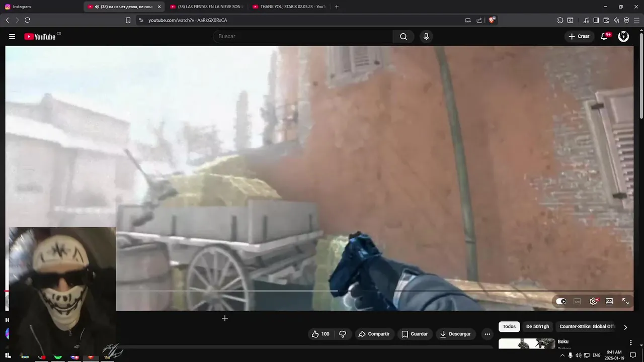The image size is (644, 362).
Task: Click the Guardar save button
Action: tap(415, 334)
